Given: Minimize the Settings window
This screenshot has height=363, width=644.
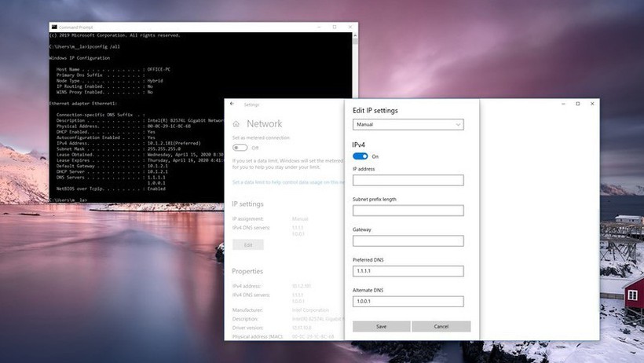Looking at the screenshot, I should click(564, 104).
